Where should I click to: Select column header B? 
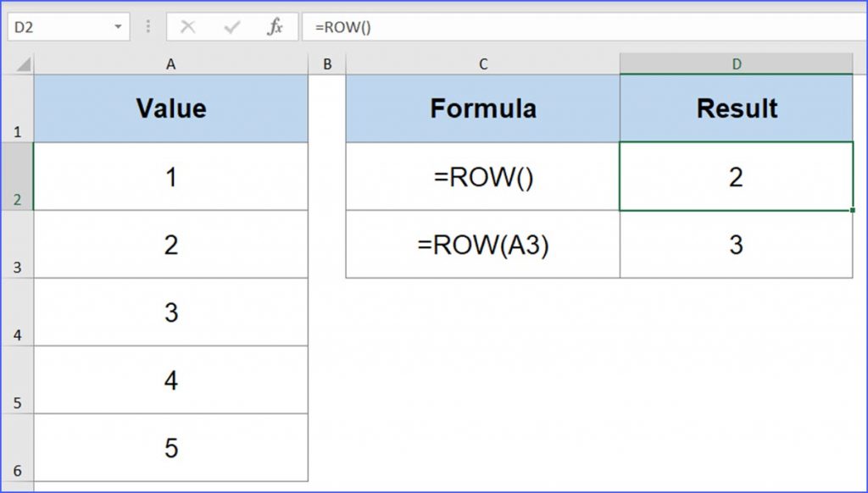(x=325, y=63)
